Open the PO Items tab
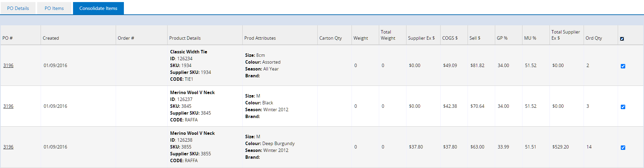Viewport: 644px width, 168px height. (x=54, y=8)
